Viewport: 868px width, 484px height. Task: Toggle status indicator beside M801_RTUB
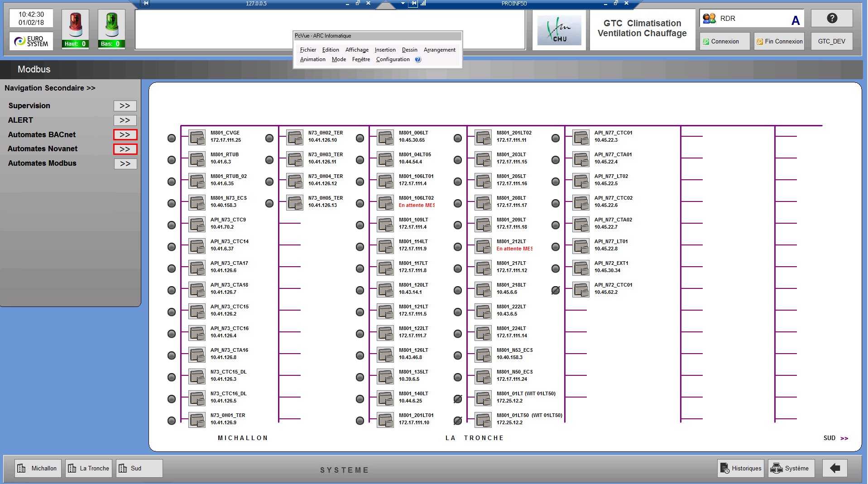coord(172,160)
